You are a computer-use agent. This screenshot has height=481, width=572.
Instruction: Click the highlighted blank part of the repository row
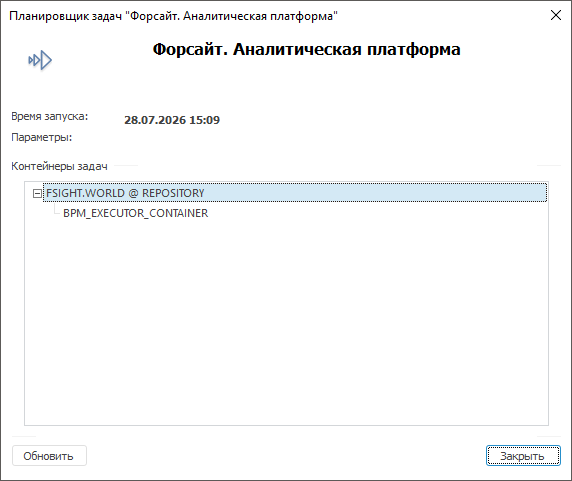375,193
